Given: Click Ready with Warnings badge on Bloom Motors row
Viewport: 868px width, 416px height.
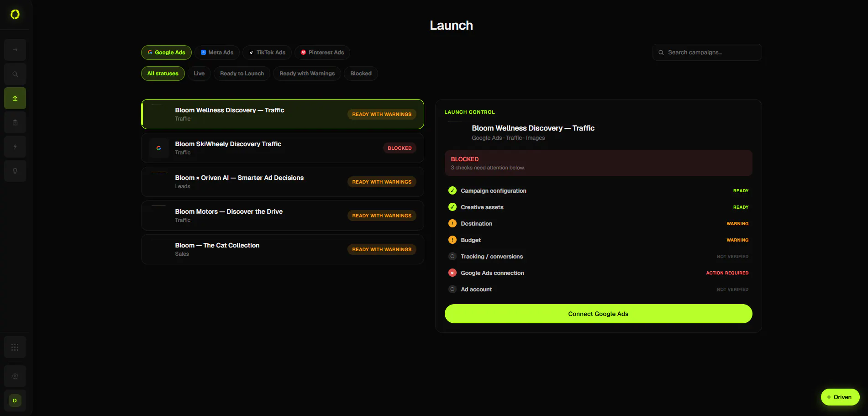Looking at the screenshot, I should coord(382,216).
